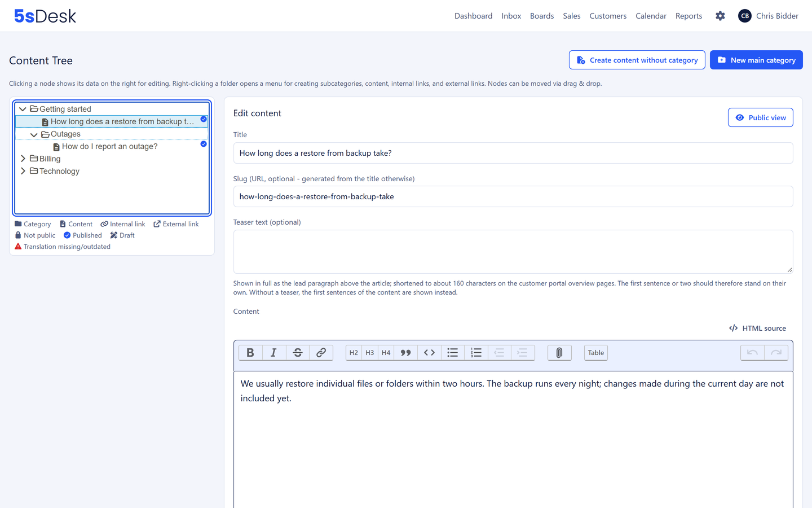The height and width of the screenshot is (508, 812).
Task: Go to Inbox
Action: click(x=511, y=16)
